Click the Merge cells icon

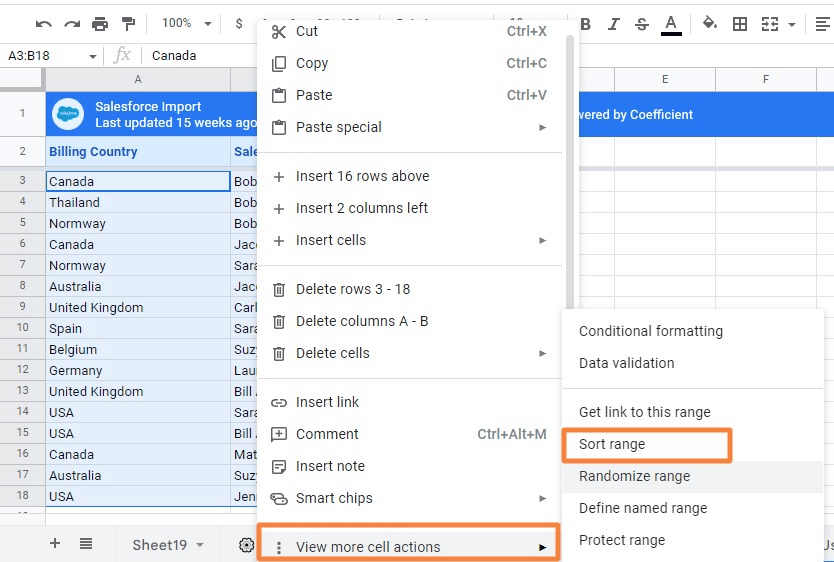[770, 24]
